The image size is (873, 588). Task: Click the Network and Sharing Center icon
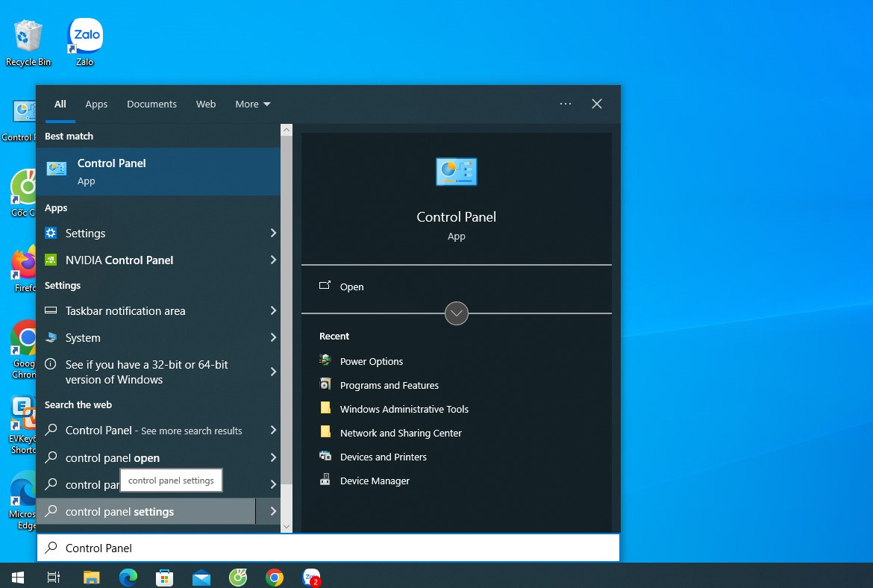325,432
